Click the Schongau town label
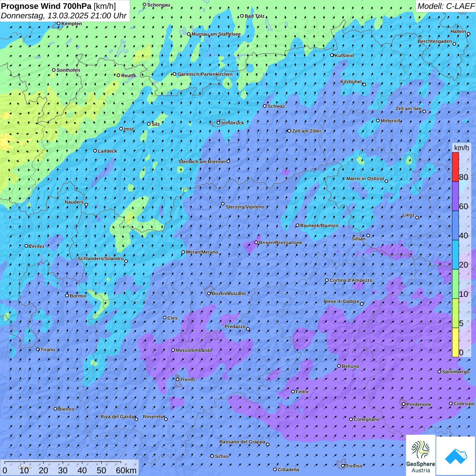Viewport: 476px width, 476px height. (159, 5)
